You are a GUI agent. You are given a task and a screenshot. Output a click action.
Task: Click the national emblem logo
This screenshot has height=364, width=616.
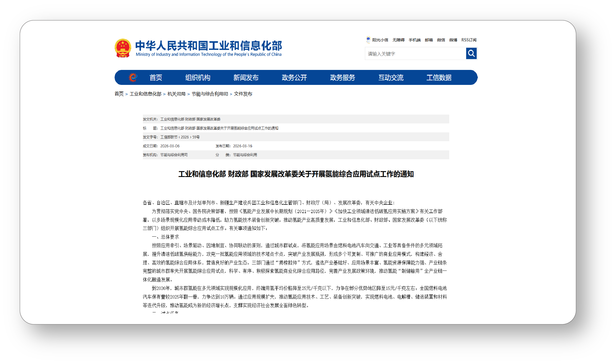coord(123,48)
